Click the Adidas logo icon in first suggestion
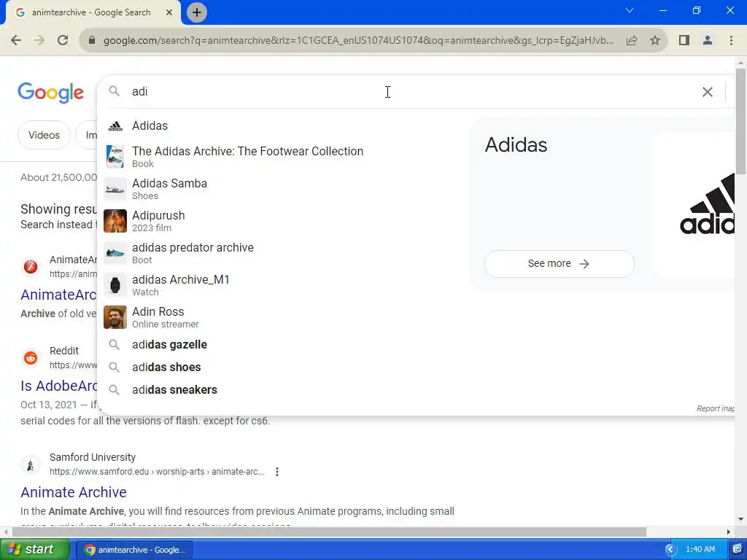747x560 pixels. [x=115, y=126]
